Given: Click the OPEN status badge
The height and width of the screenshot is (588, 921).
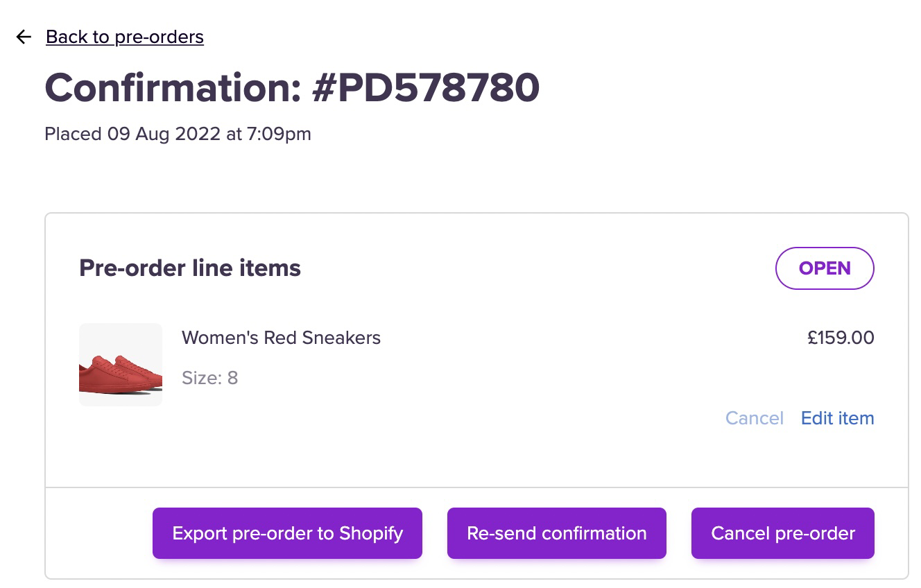Looking at the screenshot, I should tap(825, 268).
